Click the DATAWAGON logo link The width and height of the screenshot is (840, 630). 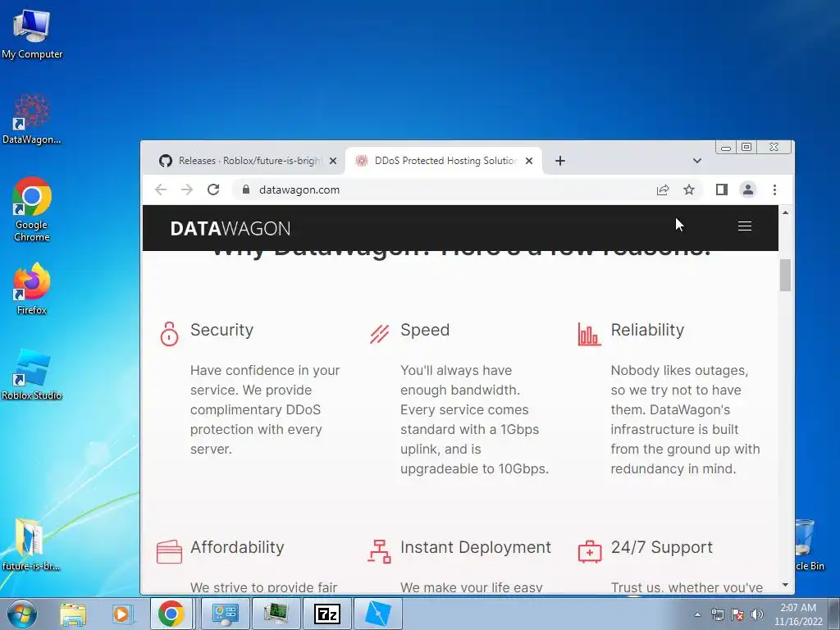coord(231,229)
